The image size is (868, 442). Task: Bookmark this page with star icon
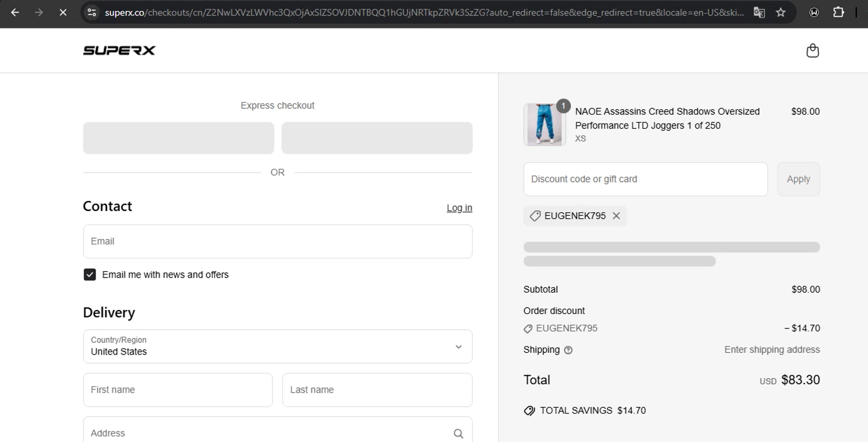click(x=781, y=12)
